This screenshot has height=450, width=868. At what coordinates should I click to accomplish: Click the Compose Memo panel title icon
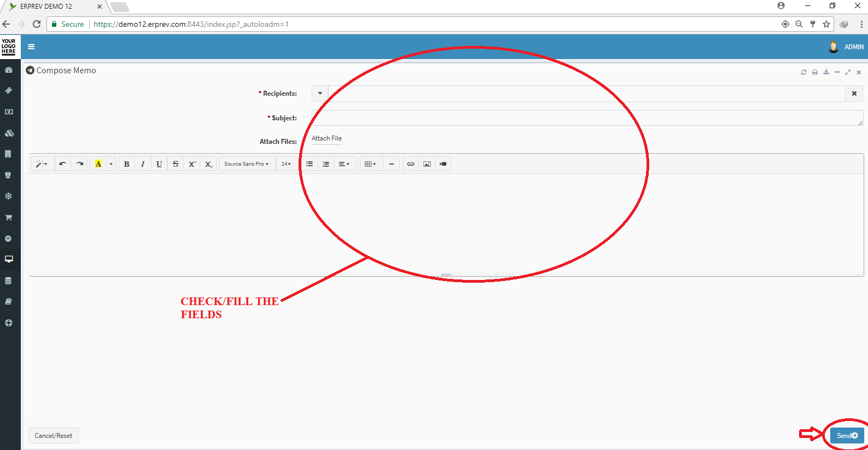[30, 71]
